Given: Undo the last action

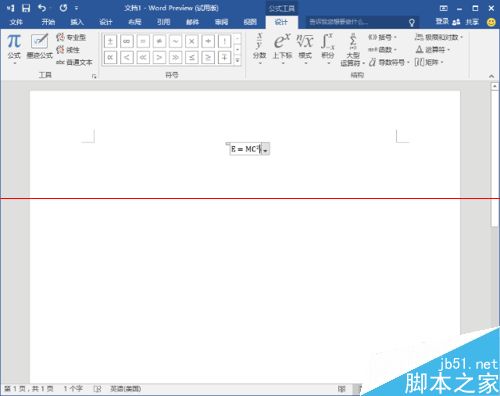Looking at the screenshot, I should [x=42, y=8].
